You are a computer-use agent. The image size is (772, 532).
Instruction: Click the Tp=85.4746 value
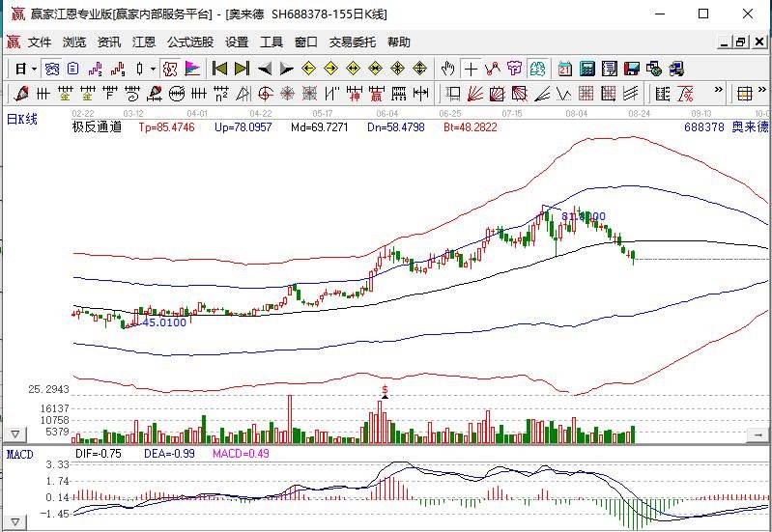click(166, 127)
